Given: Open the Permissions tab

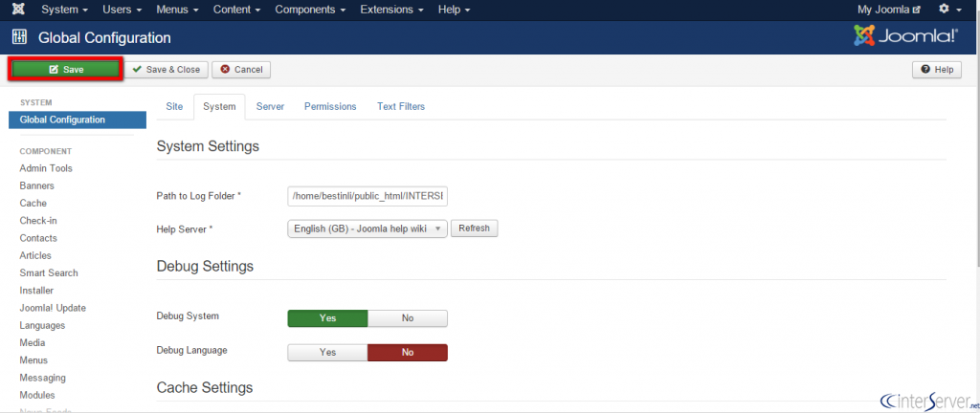Looking at the screenshot, I should coord(330,107).
